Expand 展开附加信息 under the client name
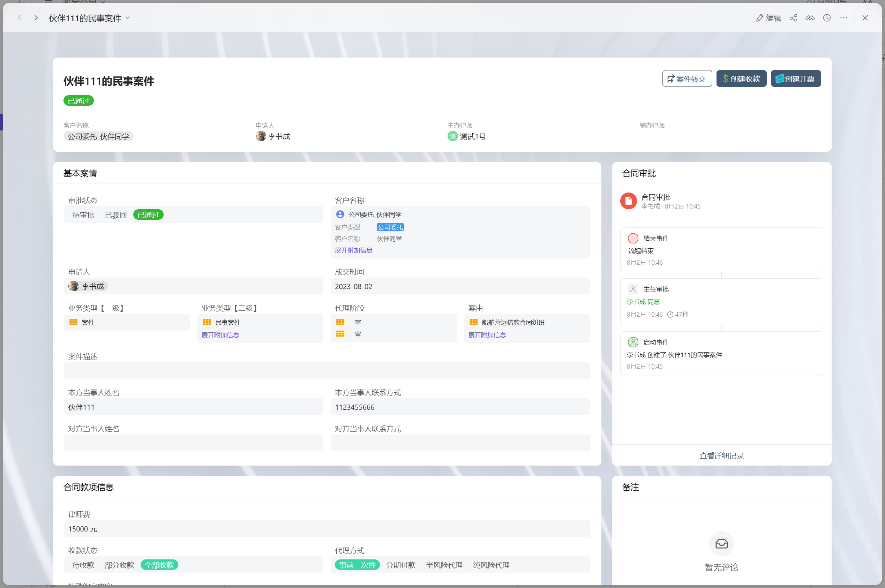 (x=353, y=250)
